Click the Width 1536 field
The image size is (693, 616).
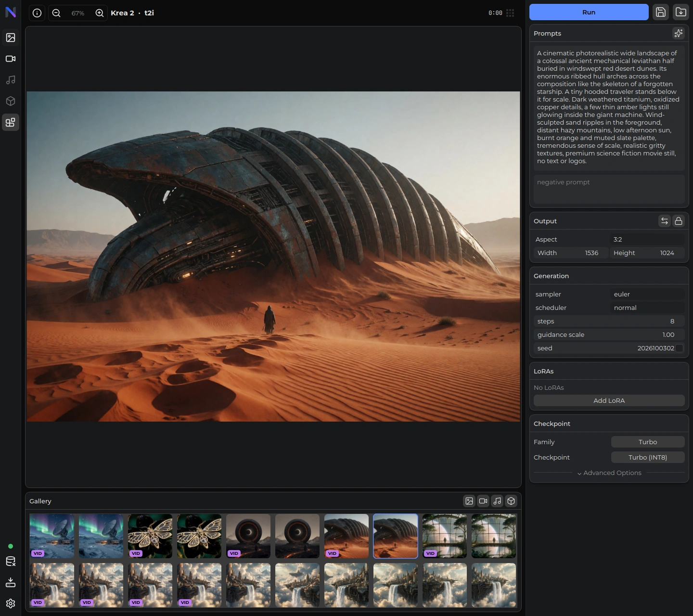[x=571, y=253]
